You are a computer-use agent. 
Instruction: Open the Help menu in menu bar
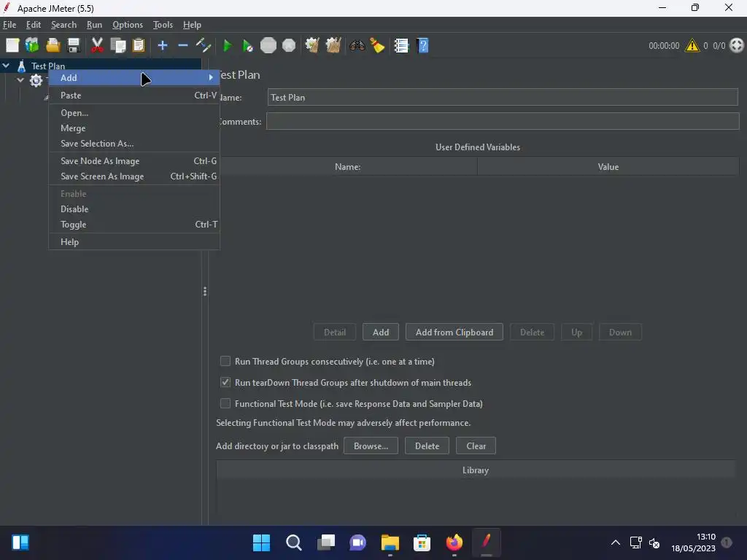point(192,25)
